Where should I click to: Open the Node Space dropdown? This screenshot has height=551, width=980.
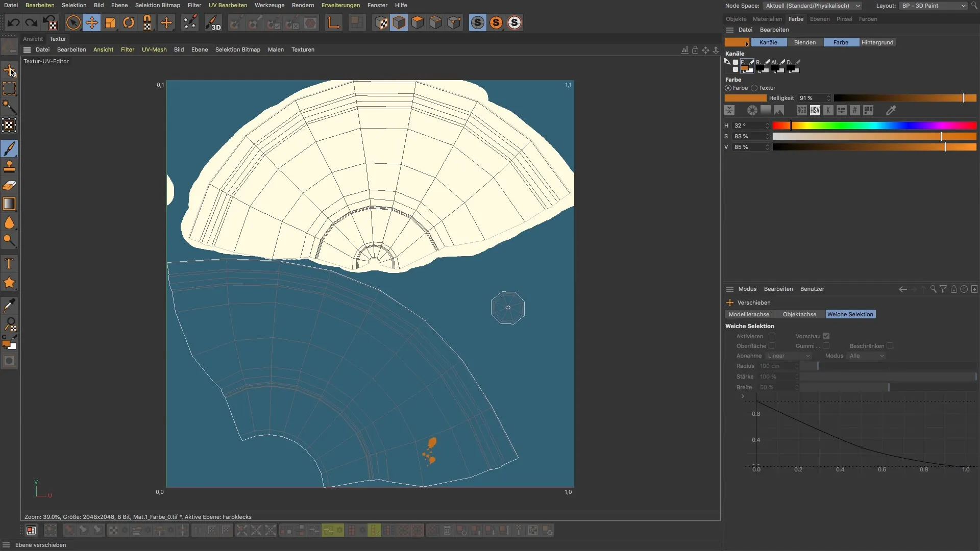[x=812, y=6]
